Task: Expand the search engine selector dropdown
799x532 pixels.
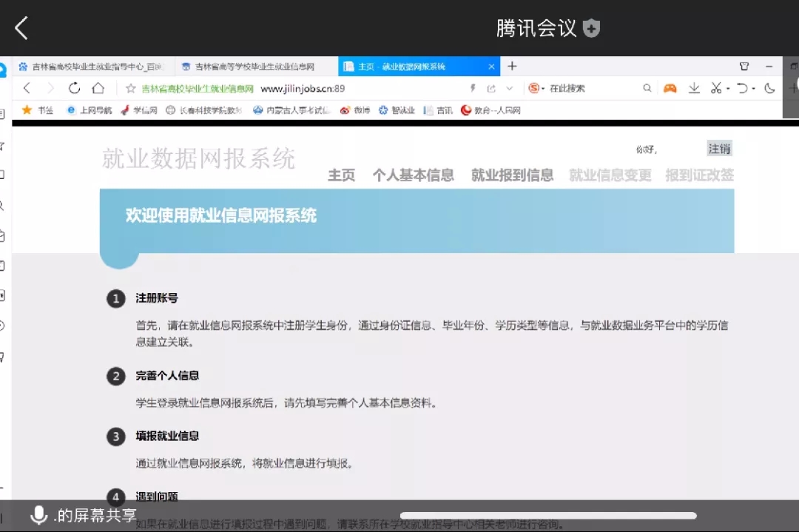Action: tap(544, 89)
